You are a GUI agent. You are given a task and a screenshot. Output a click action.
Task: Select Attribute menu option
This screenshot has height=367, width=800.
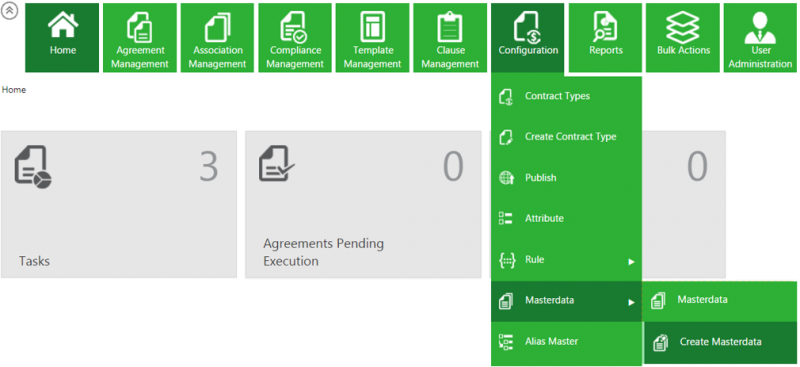coord(566,219)
